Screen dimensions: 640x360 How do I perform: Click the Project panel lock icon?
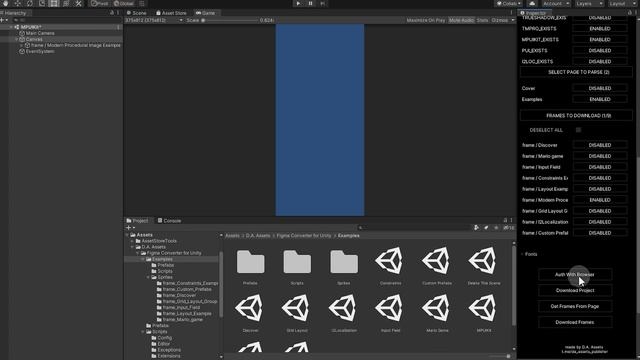tap(505, 220)
